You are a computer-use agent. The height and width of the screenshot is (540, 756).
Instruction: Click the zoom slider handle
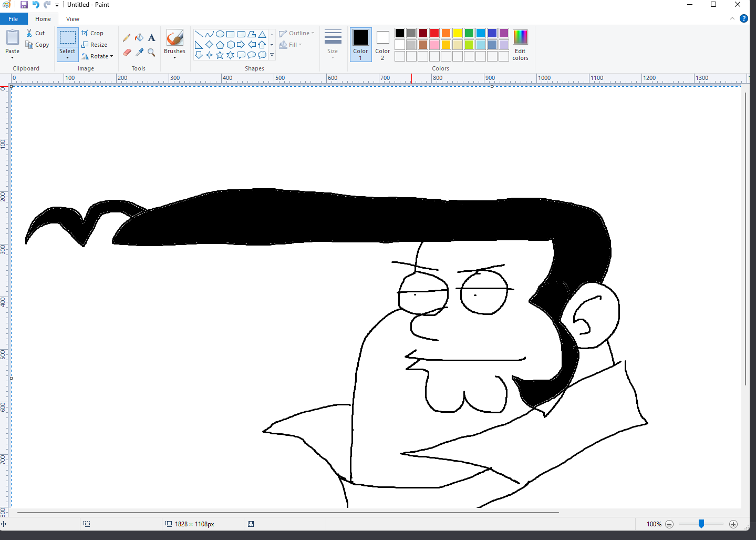701,524
